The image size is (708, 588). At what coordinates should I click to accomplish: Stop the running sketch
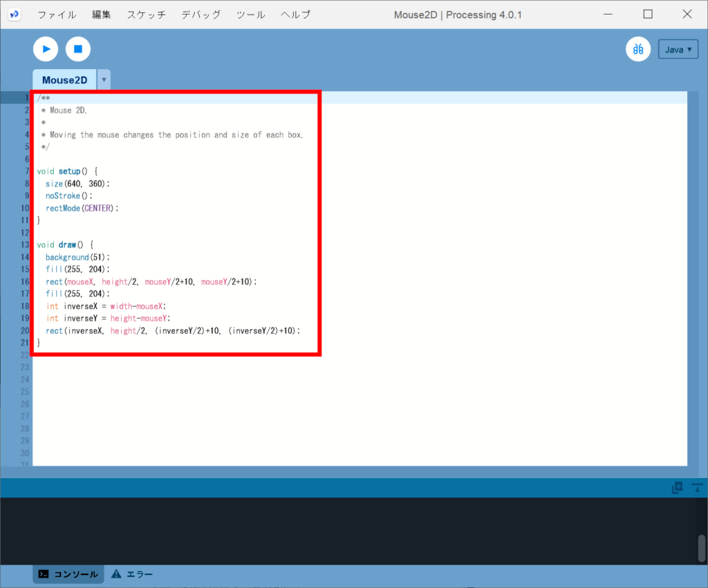pos(78,49)
